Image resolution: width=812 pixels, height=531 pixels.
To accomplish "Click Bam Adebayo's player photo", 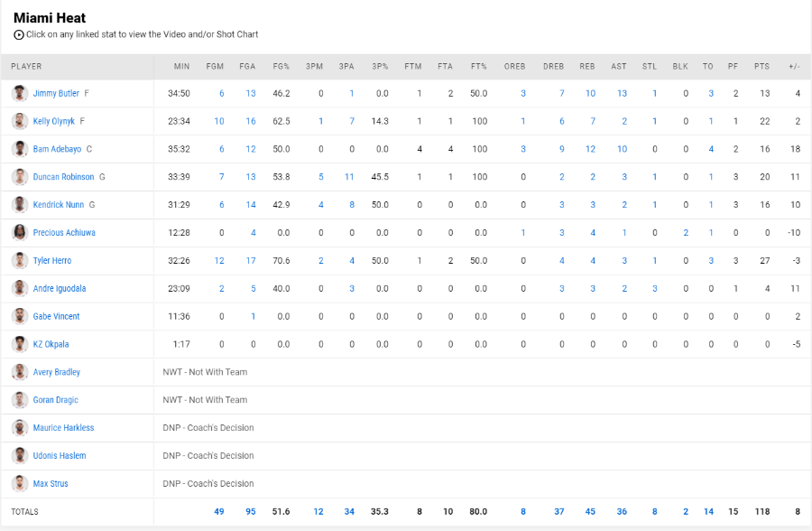I will click(20, 149).
